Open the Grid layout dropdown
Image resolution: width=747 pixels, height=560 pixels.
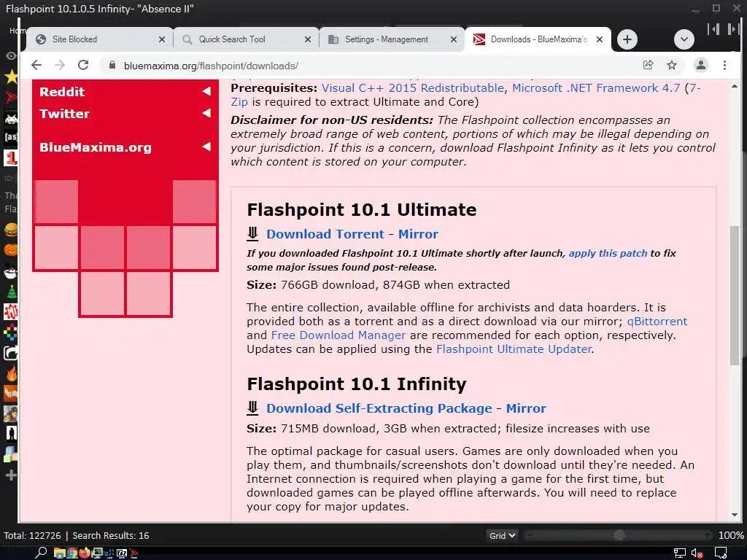pyautogui.click(x=502, y=536)
